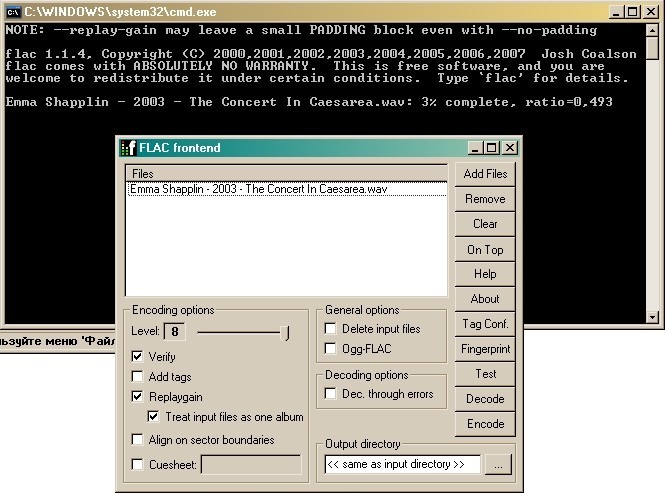Screen dimensions: 665x493
Task: Clear the file list with Clear
Action: click(485, 224)
